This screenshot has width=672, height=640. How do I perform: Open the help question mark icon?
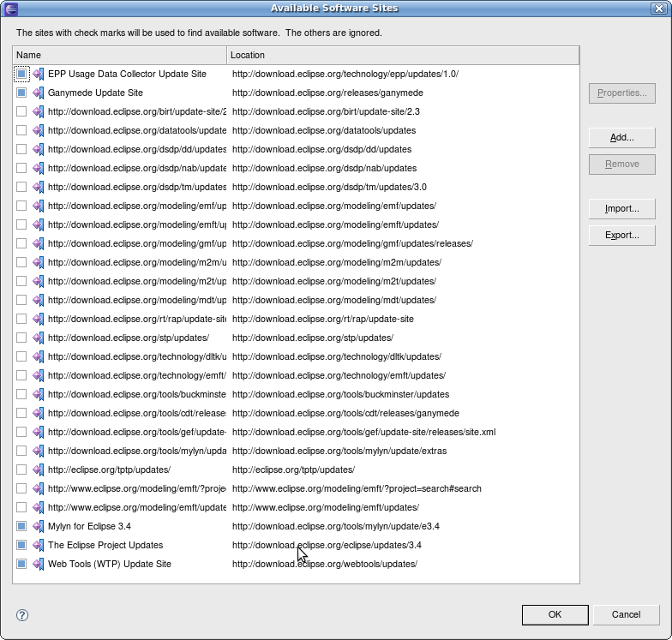(x=22, y=615)
